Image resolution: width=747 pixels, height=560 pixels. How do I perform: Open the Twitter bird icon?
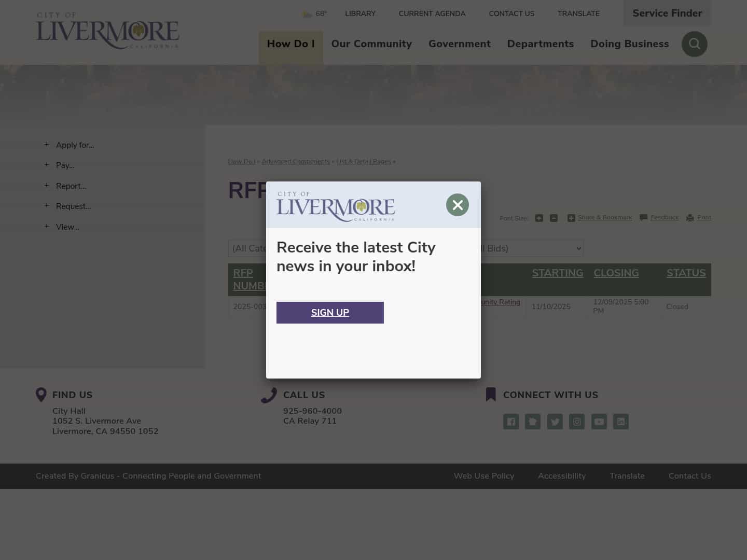(555, 422)
